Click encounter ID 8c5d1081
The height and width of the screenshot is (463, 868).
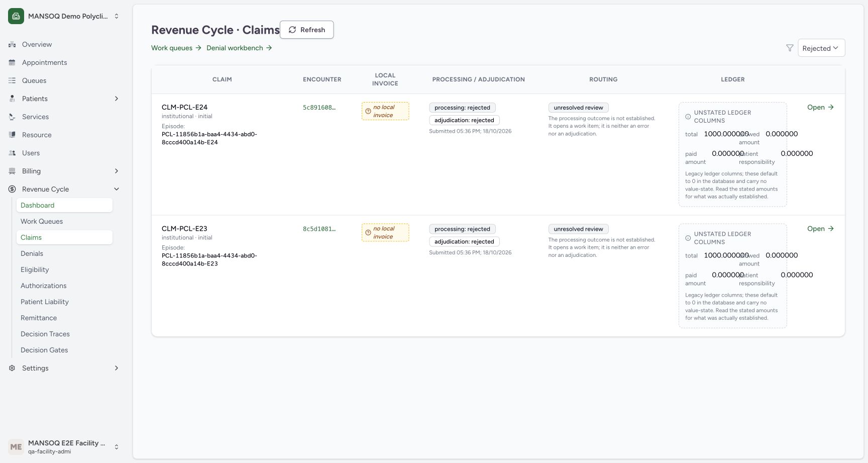pyautogui.click(x=319, y=229)
